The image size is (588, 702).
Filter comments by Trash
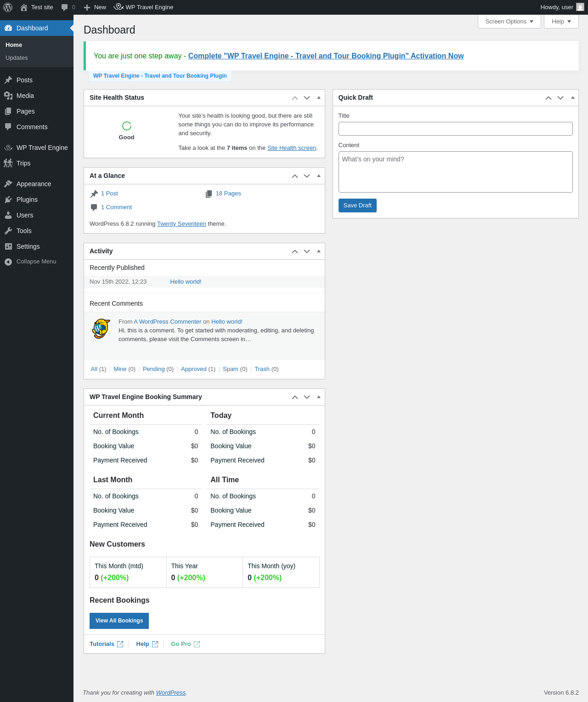[262, 369]
